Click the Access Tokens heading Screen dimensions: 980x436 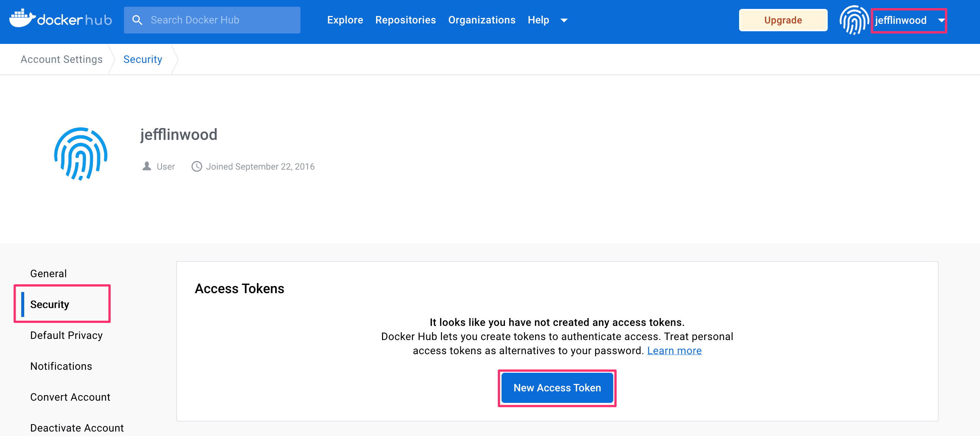pyautogui.click(x=239, y=289)
